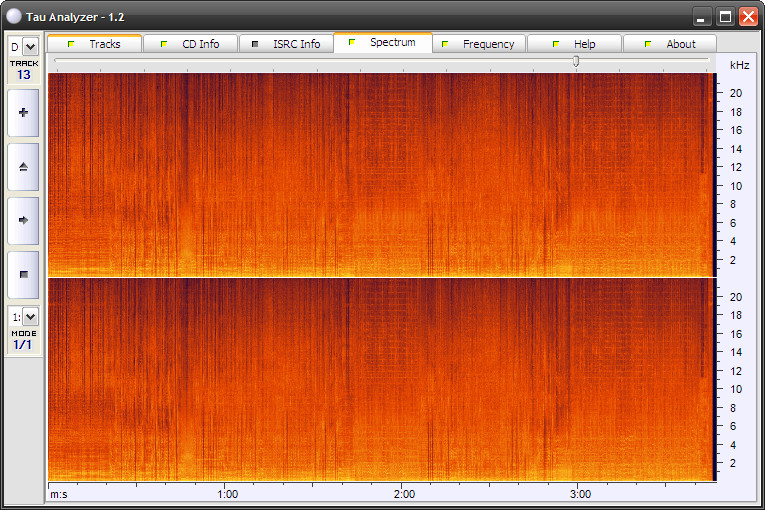The image size is (765, 510).
Task: Click the 2:00 mark on time axis
Action: pos(404,494)
